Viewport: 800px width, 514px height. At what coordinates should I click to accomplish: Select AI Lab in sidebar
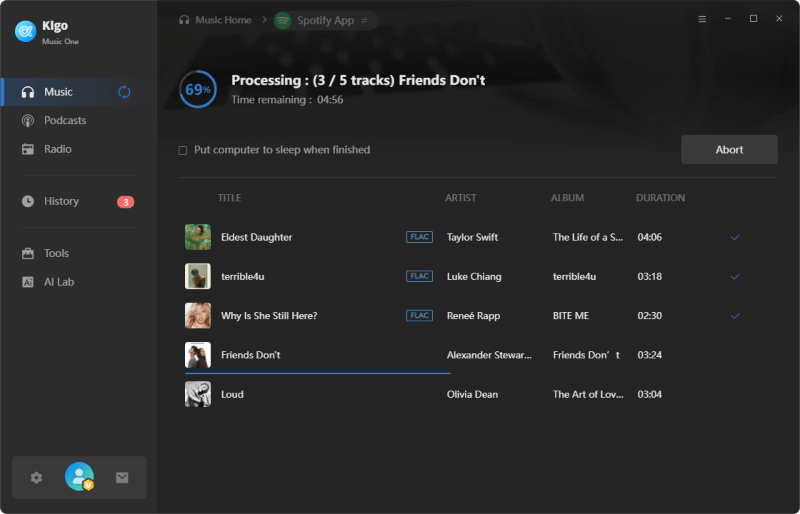pos(59,282)
